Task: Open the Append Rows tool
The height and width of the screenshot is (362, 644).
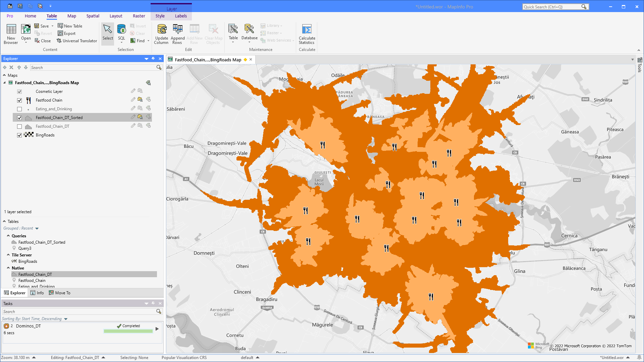Action: pos(177,34)
